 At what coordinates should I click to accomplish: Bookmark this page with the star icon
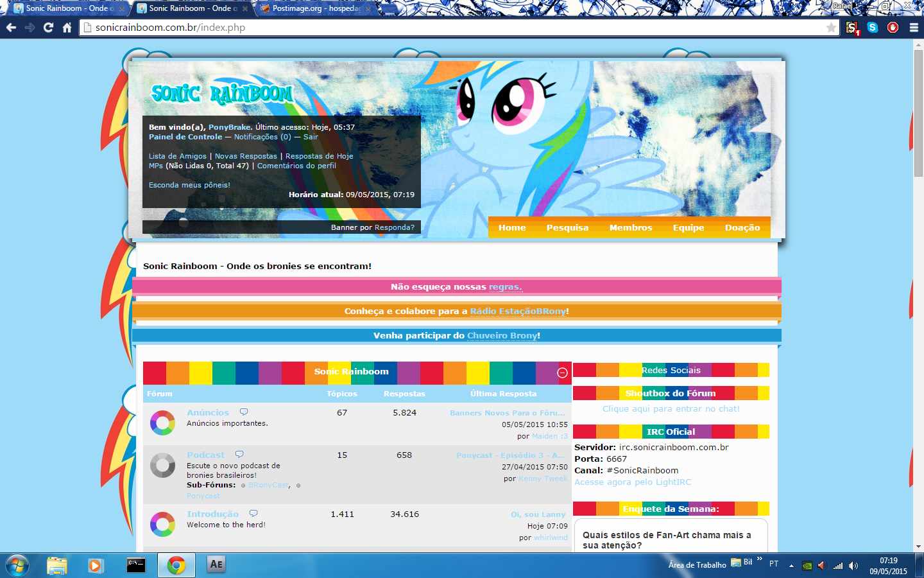point(831,28)
